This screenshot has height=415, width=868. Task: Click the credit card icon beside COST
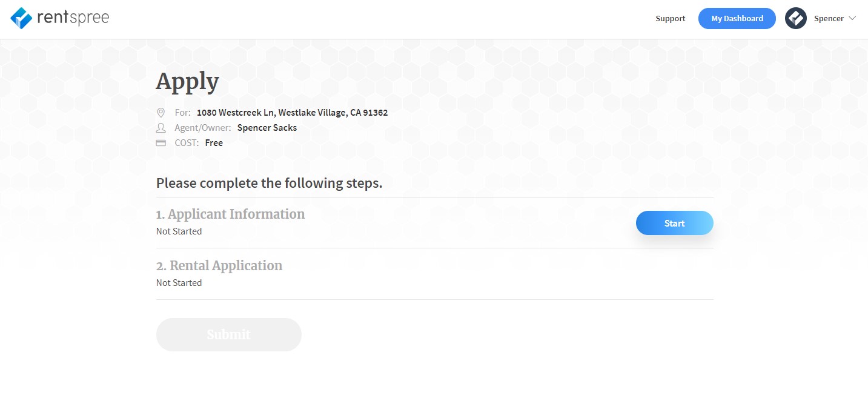[x=161, y=143]
